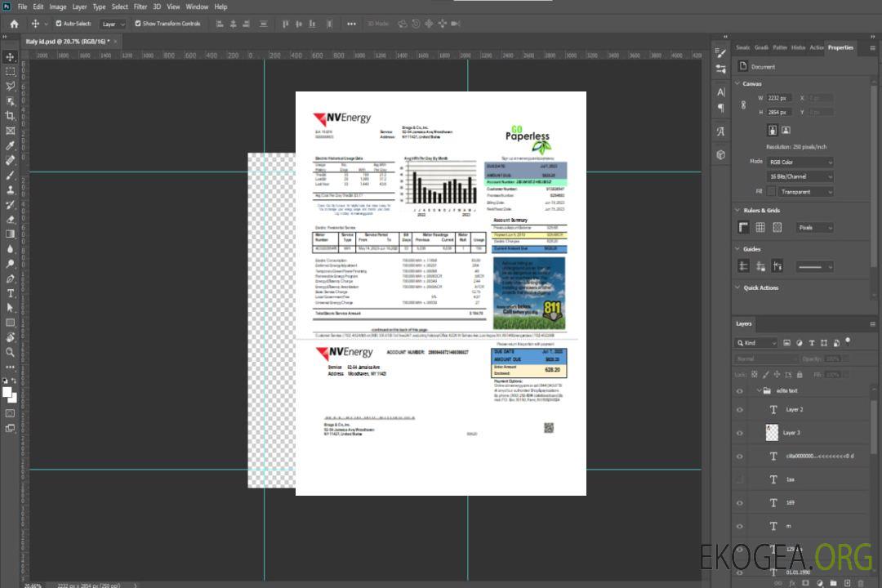882x588 pixels.
Task: Open the Paragraph panel icon
Action: (721, 108)
